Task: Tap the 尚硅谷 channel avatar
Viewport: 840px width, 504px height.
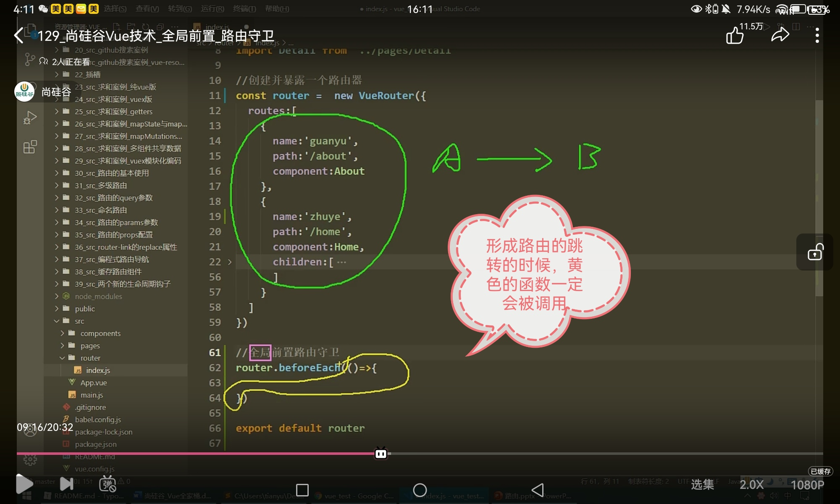Action: [x=24, y=92]
